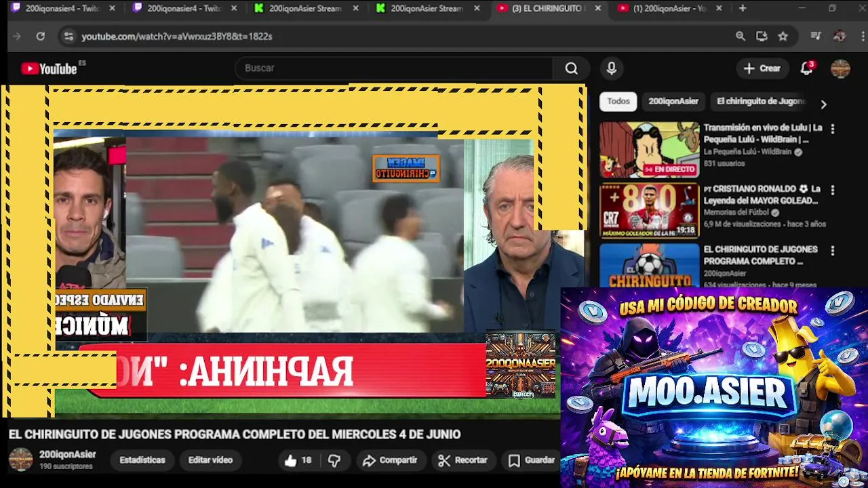Click the search magnifier button
868x488 pixels.
(x=572, y=68)
